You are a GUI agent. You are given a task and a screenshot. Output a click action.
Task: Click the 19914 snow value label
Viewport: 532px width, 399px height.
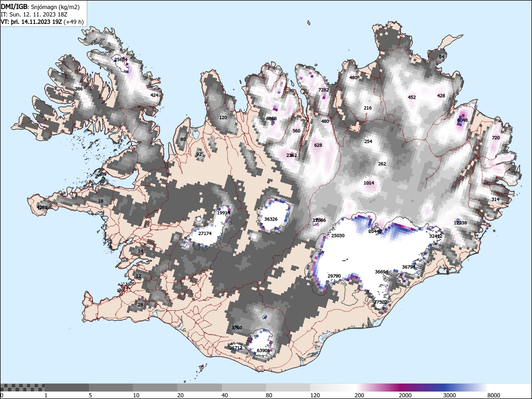[x=223, y=213]
